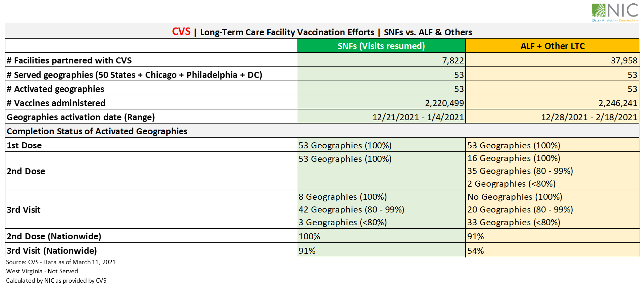The width and height of the screenshot is (644, 286).
Task: Click the date range '12/28/2021 - 2/18/2021'
Action: click(589, 117)
